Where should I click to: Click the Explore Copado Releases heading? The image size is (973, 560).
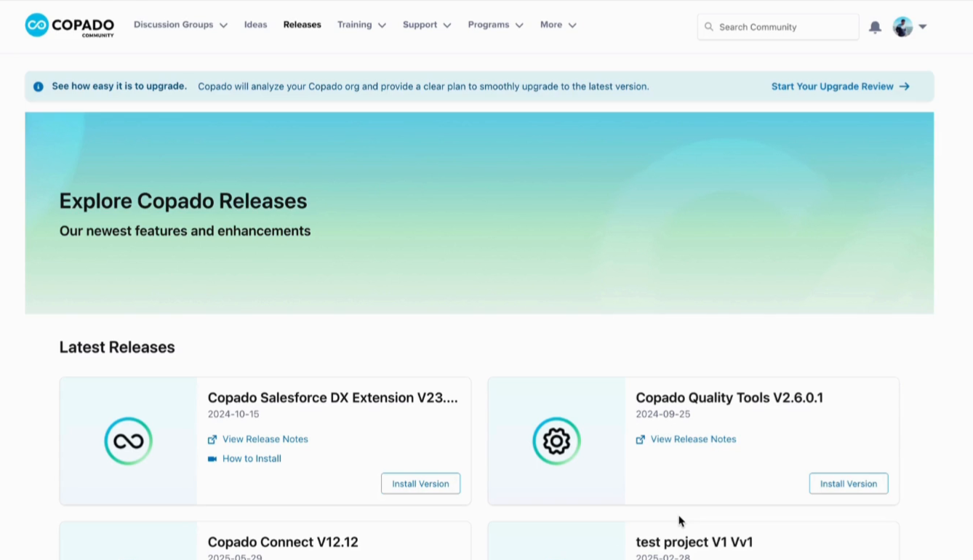[x=183, y=201]
